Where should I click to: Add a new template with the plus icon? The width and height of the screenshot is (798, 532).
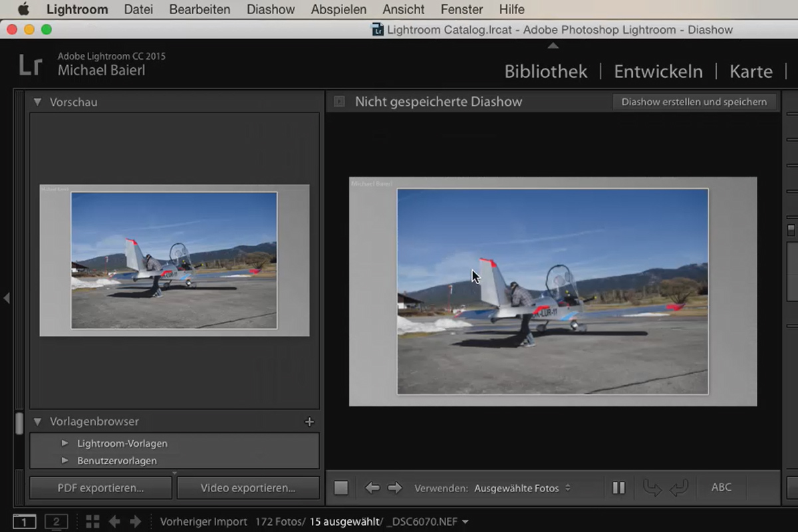pos(309,422)
